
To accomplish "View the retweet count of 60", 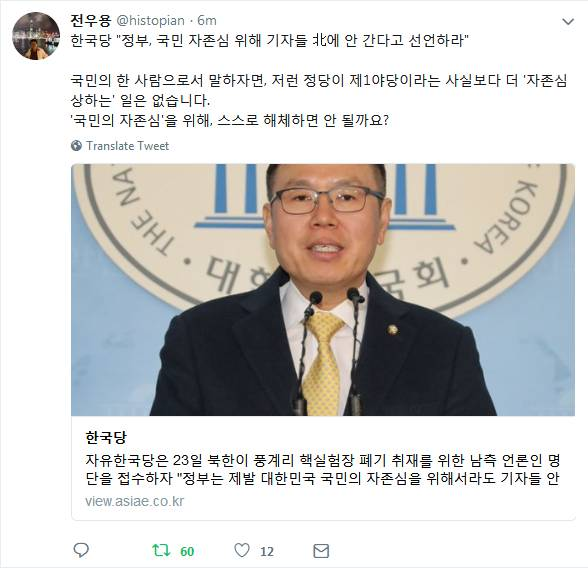I will point(187,551).
